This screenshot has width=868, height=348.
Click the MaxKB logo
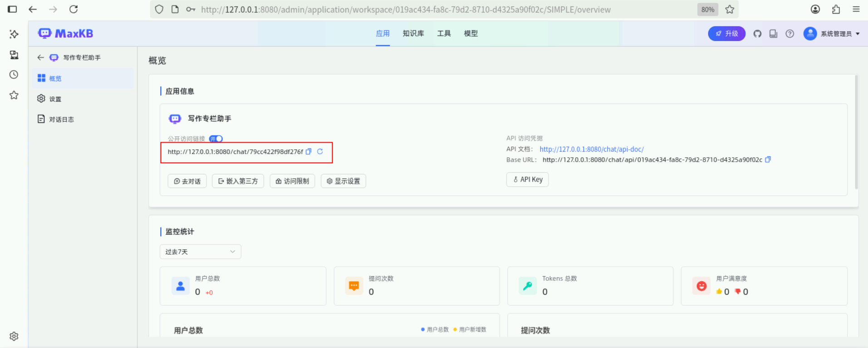click(65, 33)
